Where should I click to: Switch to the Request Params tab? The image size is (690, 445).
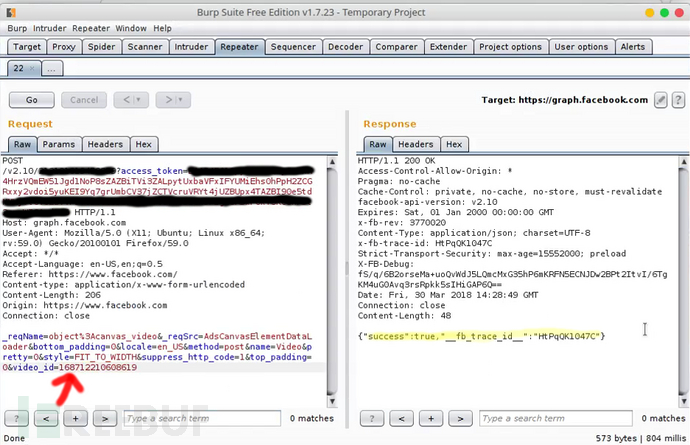[59, 144]
